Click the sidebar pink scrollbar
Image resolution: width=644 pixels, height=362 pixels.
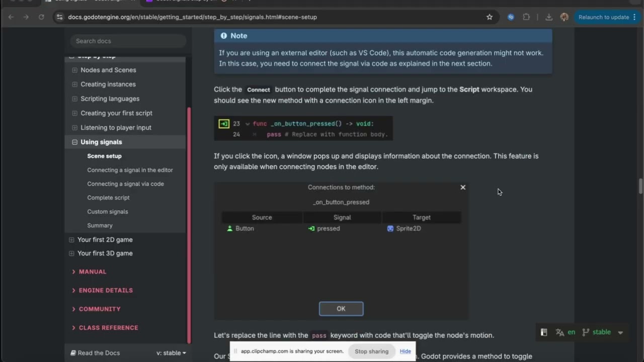(189, 225)
